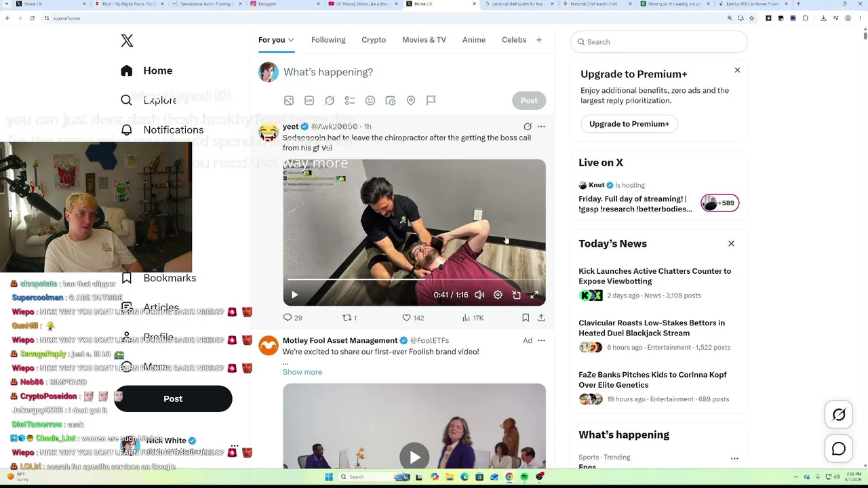Click the flag icon in composer toolbar
This screenshot has width=868, height=488.
click(x=431, y=100)
